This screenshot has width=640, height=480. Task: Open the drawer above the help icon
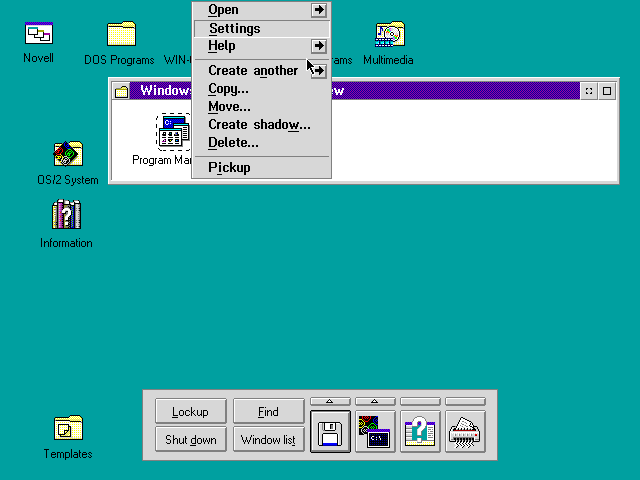tap(420, 401)
